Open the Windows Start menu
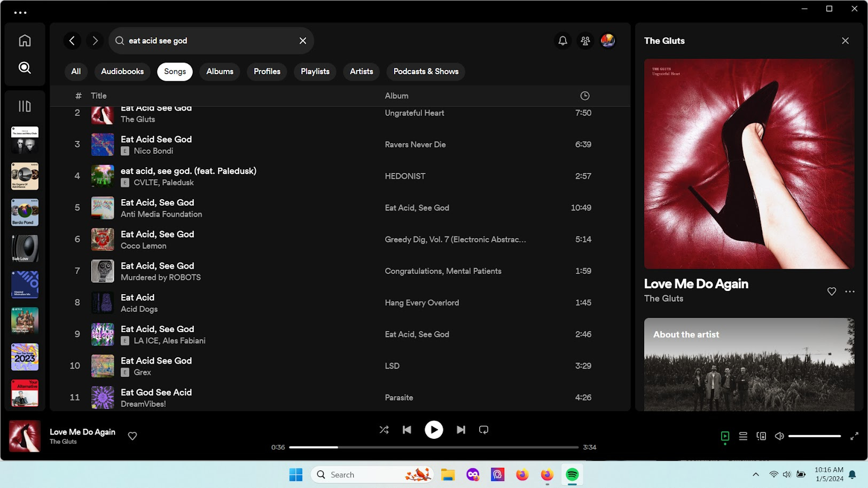868x488 pixels. point(295,475)
